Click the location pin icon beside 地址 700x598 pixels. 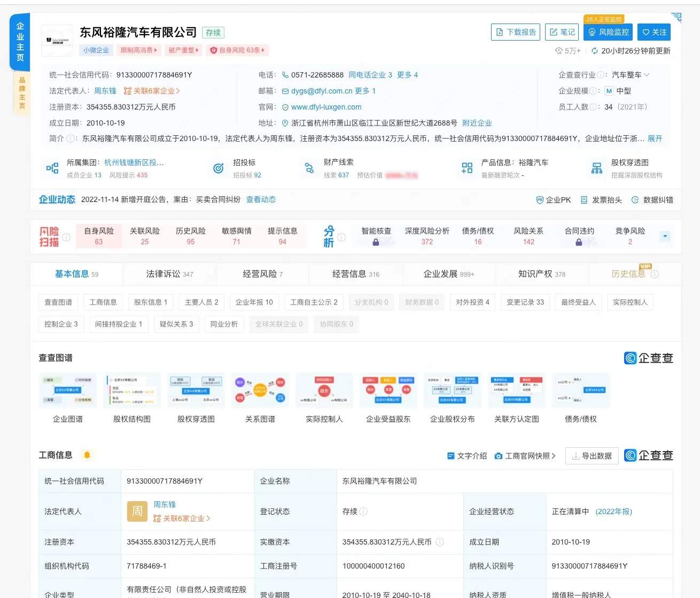(285, 123)
